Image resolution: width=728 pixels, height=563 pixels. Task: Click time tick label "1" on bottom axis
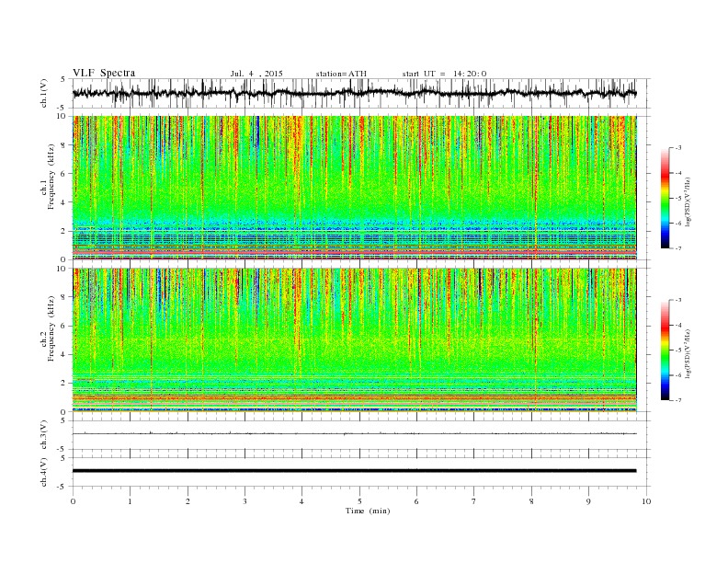click(x=130, y=501)
